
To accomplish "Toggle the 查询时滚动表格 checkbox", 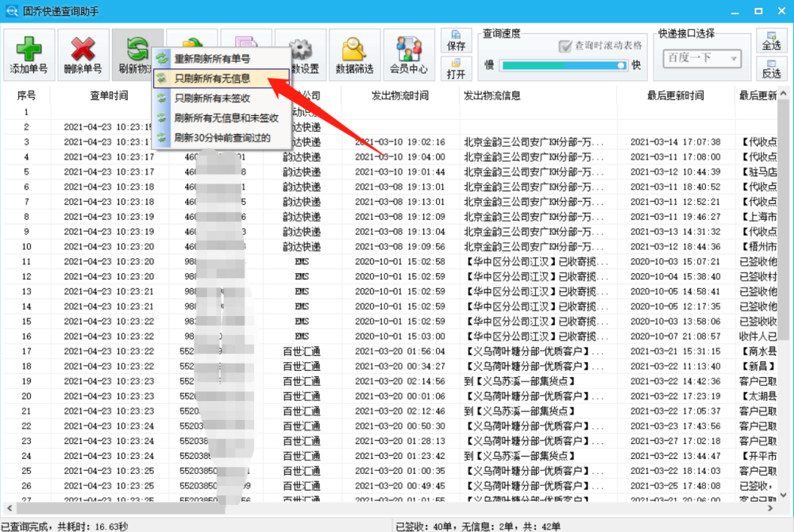I will [565, 46].
